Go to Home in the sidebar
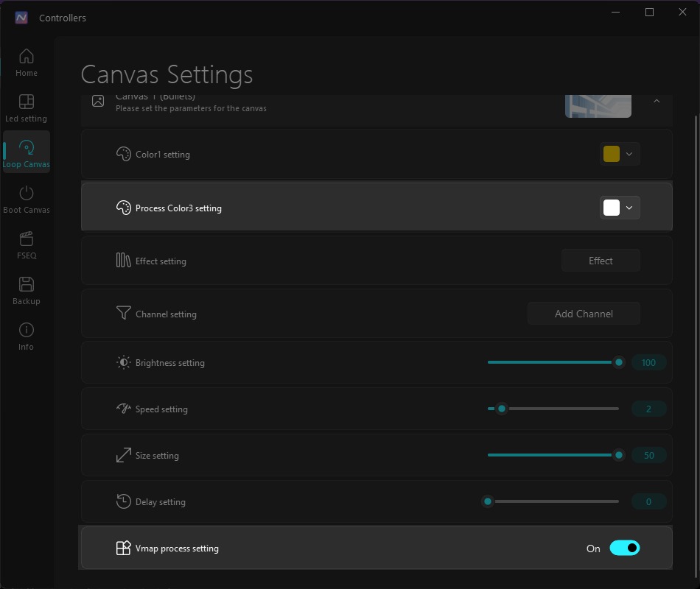 [x=27, y=63]
